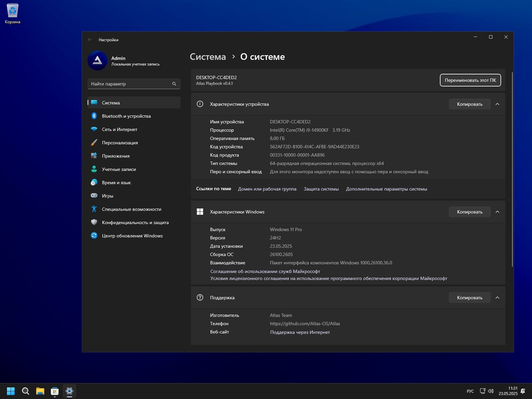Viewport: 532px width, 399px height.
Task: Click the search magnifier icon in Найти параметр
Action: point(174,84)
